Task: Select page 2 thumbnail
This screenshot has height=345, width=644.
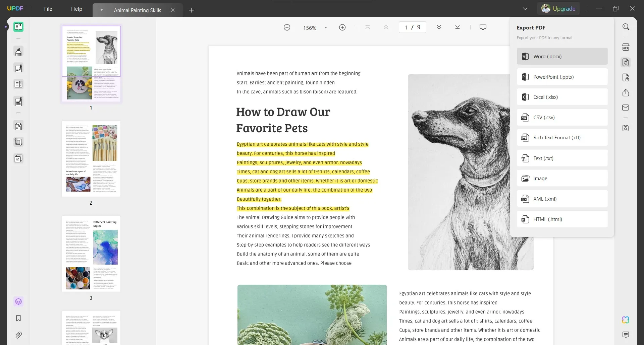Action: [91, 159]
